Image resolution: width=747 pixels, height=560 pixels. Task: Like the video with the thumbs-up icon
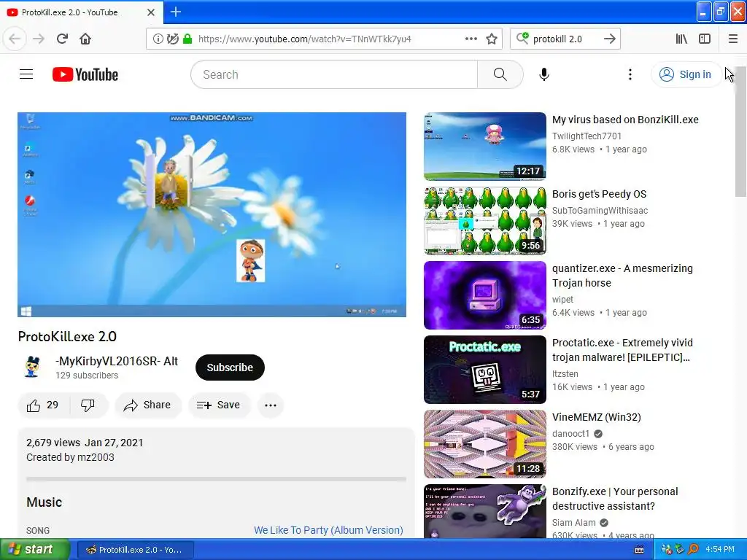(42, 405)
